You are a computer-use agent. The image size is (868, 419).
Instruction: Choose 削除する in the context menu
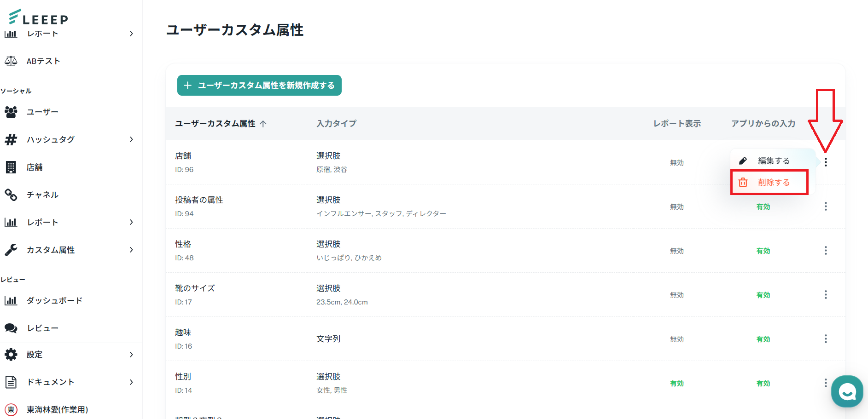[x=773, y=183]
